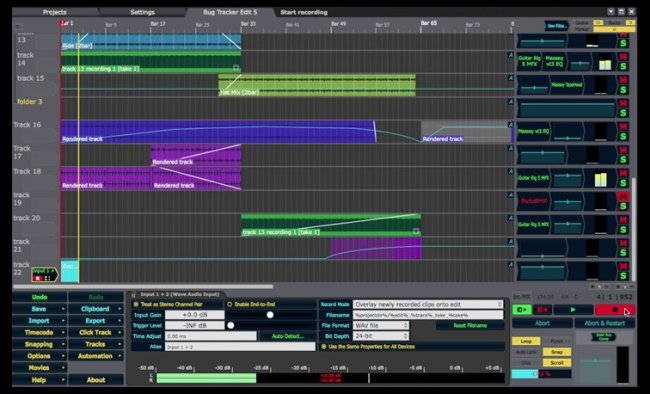Solo track 19 with its S button
This screenshot has width=650, height=394.
click(x=623, y=206)
